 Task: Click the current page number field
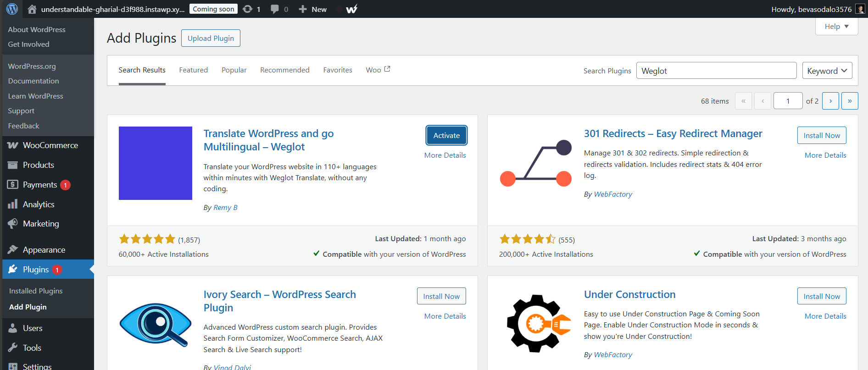pos(788,101)
